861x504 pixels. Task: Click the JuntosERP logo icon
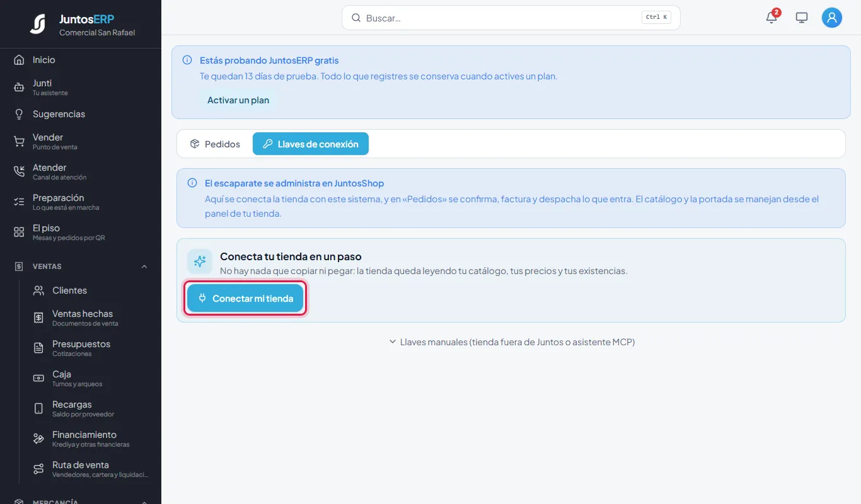point(37,24)
